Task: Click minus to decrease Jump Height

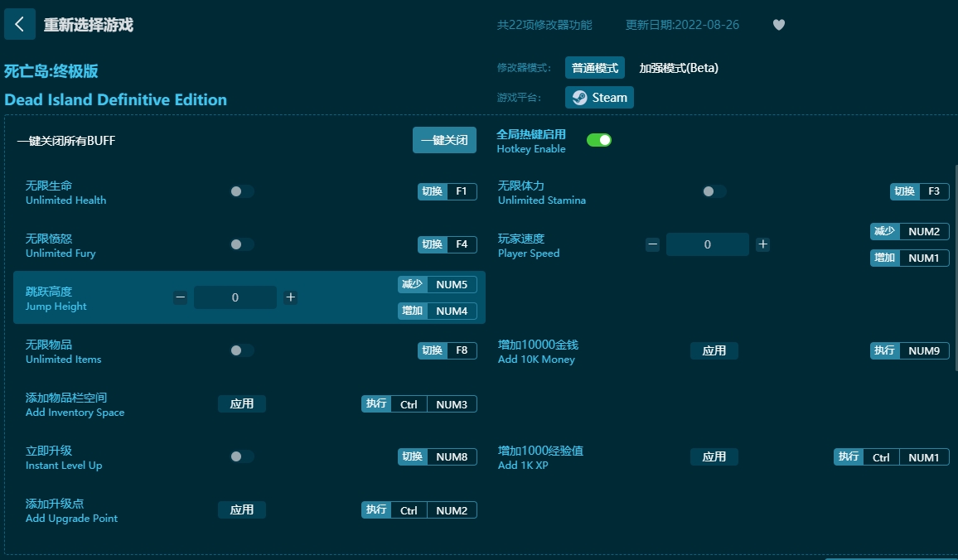Action: click(180, 297)
